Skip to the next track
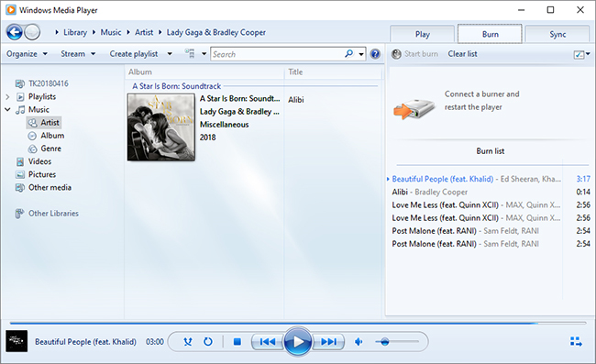 coord(329,342)
